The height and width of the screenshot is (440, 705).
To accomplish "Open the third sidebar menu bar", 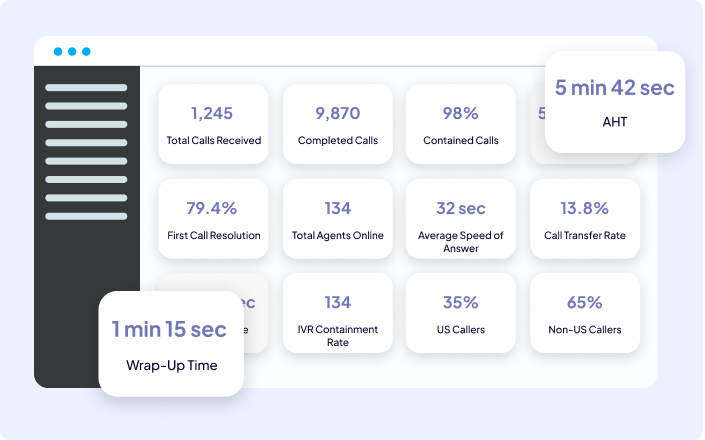I will point(86,124).
